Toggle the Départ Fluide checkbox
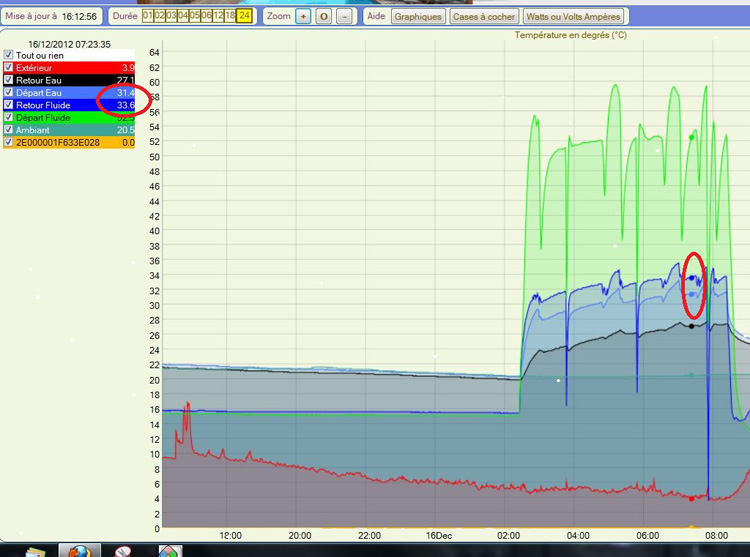Screen dimensions: 750x557 pos(9,118)
